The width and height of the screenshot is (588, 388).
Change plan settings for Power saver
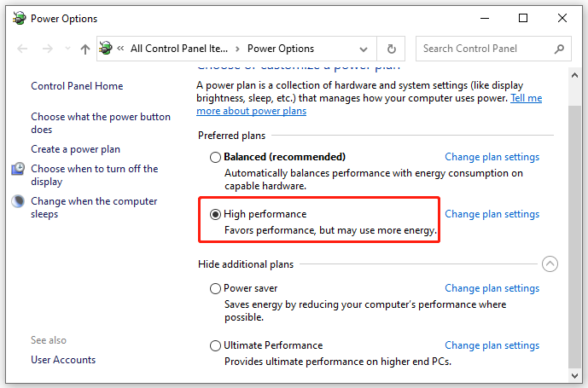pyautogui.click(x=492, y=288)
